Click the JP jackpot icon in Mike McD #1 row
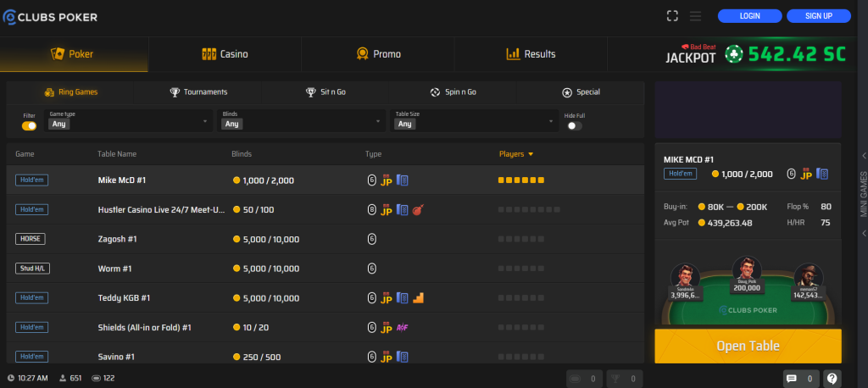This screenshot has width=868, height=388. [x=387, y=180]
